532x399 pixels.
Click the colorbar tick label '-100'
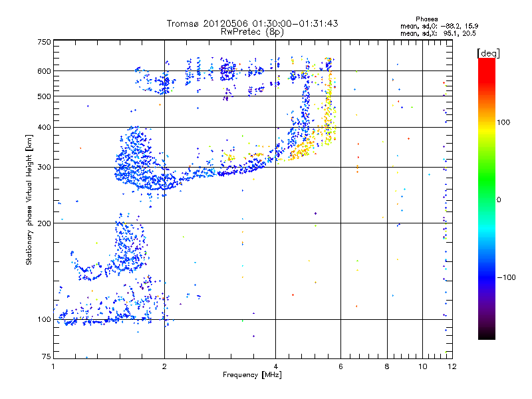[x=506, y=277]
